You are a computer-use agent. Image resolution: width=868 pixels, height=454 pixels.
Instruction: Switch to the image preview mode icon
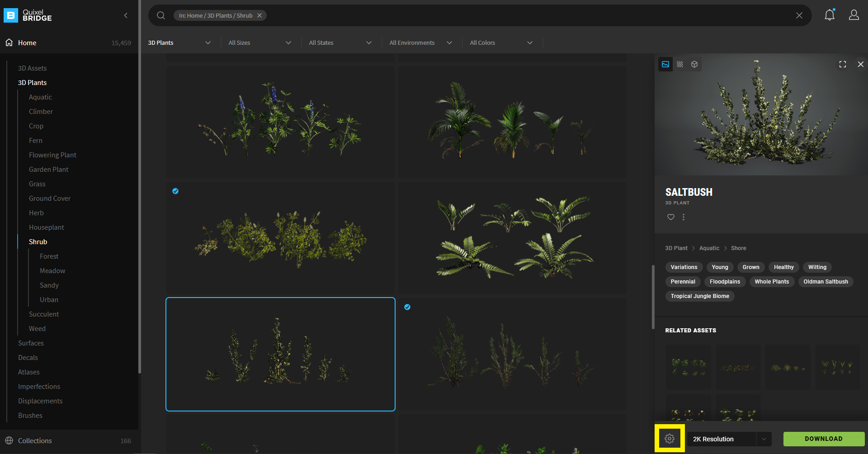665,64
